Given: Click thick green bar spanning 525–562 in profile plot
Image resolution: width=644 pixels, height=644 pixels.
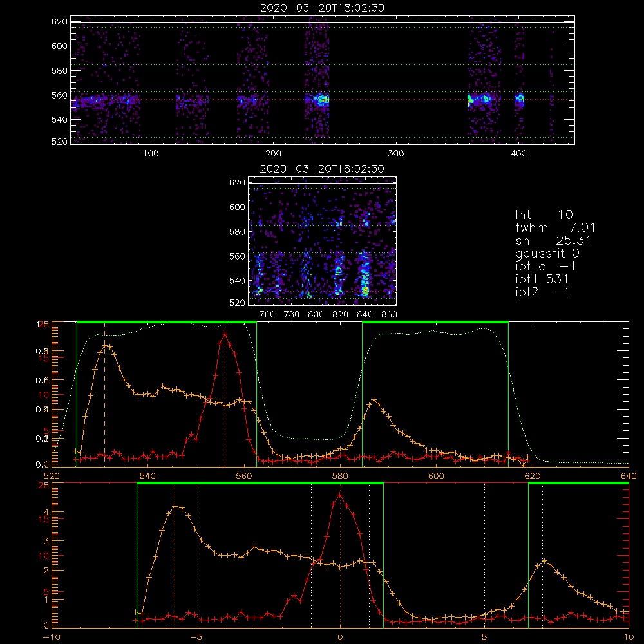Looking at the screenshot, I should pyautogui.click(x=167, y=323).
